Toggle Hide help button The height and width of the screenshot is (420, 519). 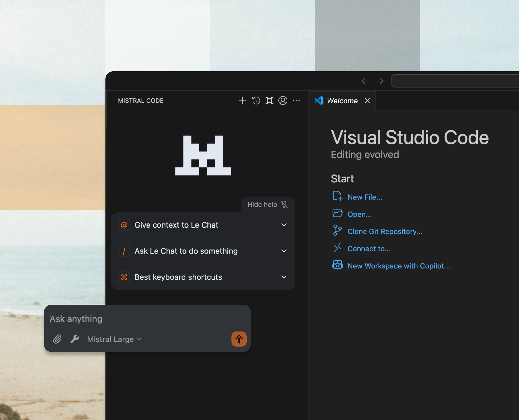[267, 204]
